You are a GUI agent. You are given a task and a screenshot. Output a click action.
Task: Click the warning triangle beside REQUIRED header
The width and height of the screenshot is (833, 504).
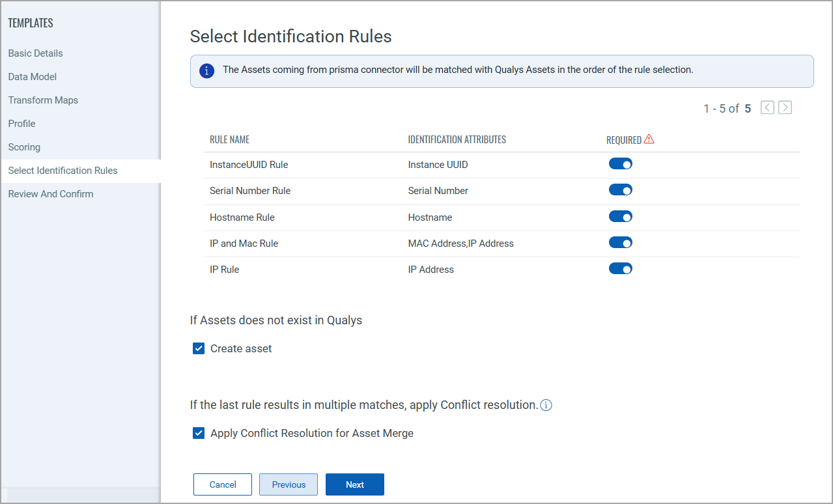649,138
